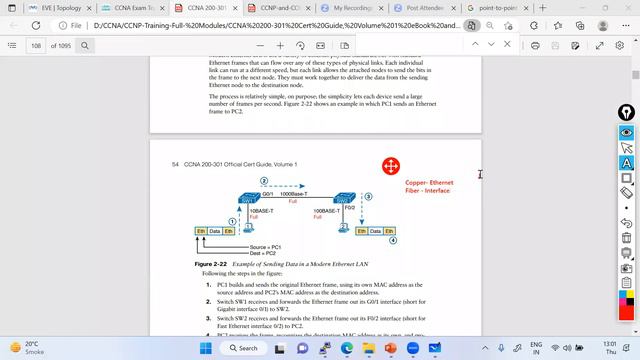Screen dimensions: 640x360
Task: Change the annotation pen size dot
Action: 626,208
